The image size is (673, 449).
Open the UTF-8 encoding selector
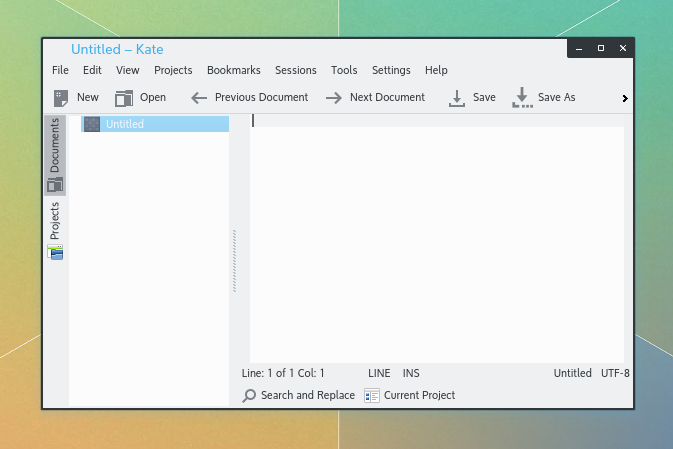coord(615,373)
